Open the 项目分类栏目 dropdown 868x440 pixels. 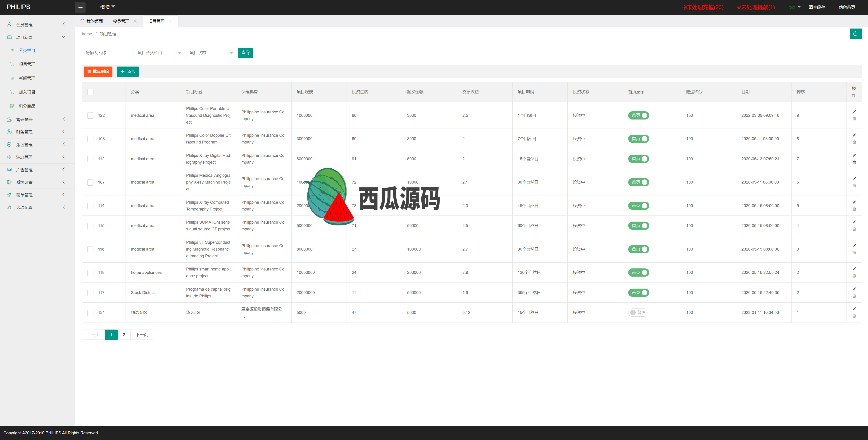pos(159,53)
